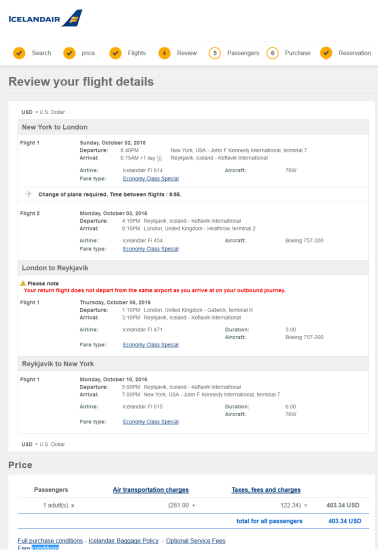
Task: Open Economy Class Special link for flight FI 615
Action: click(x=151, y=422)
